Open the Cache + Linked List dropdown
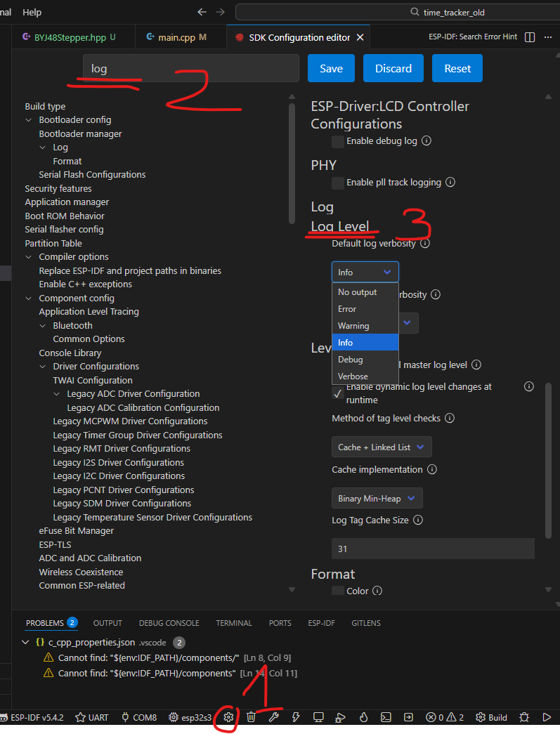 click(382, 447)
